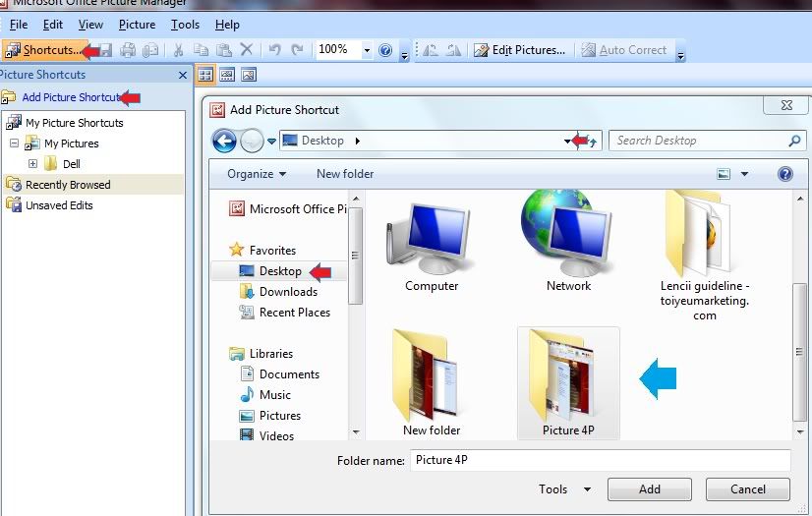Open the Edit Pictures pane
812x516 pixels.
(x=519, y=50)
